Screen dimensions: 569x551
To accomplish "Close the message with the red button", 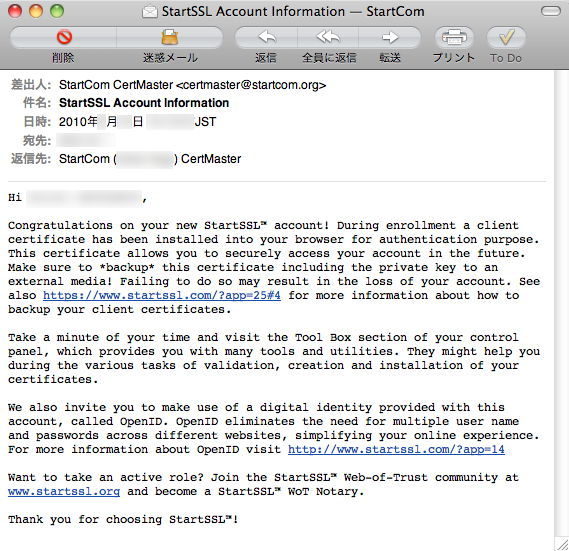I will pyautogui.click(x=15, y=11).
